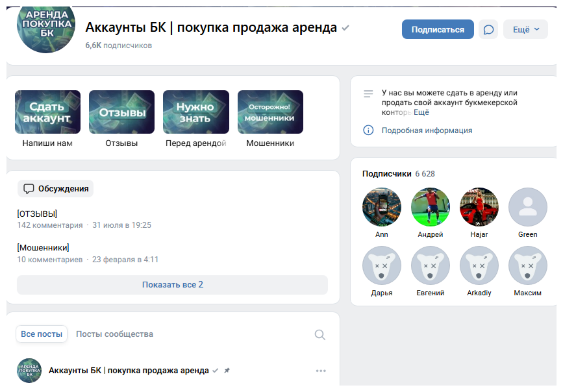Open the Нужно знать menu tile
The height and width of the screenshot is (392, 563).
pos(196,112)
